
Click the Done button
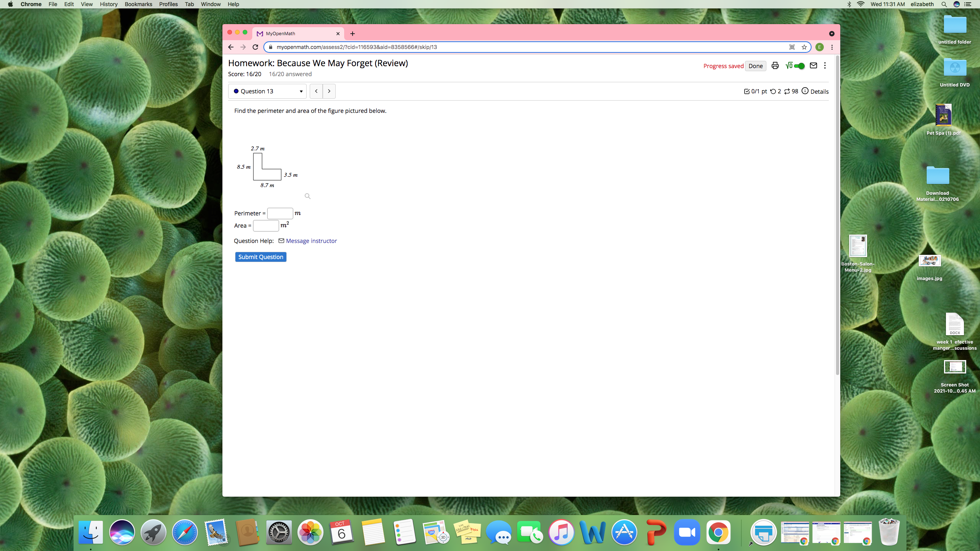(x=755, y=66)
